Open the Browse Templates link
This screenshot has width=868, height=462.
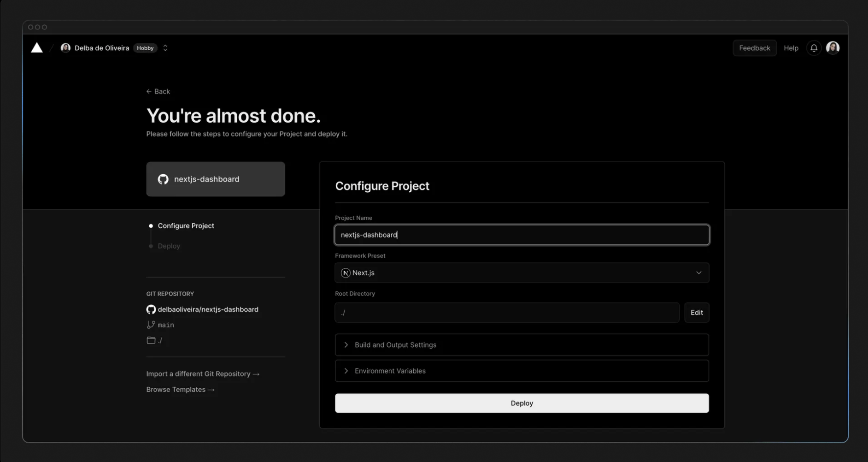pos(180,390)
